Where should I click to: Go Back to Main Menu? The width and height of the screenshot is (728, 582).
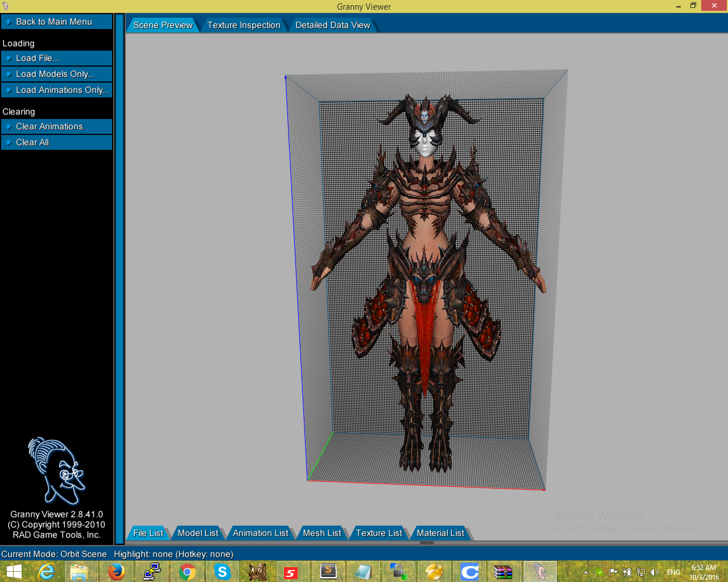tap(56, 22)
